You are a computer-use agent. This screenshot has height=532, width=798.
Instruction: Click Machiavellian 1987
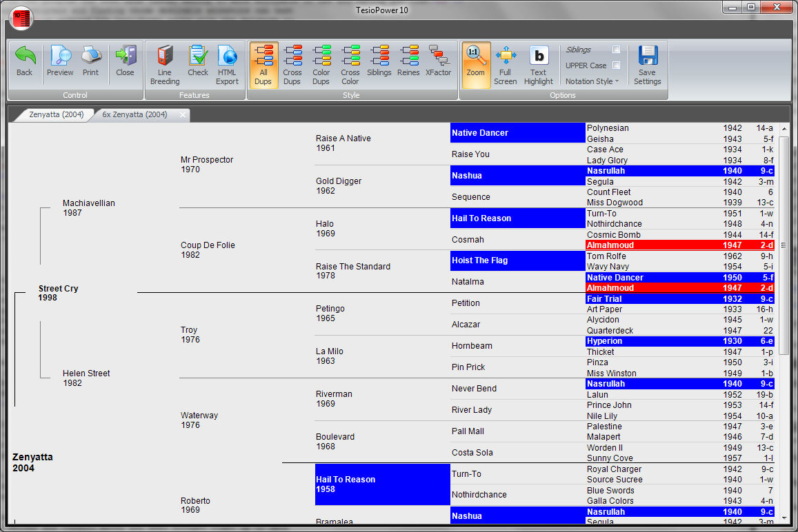pyautogui.click(x=88, y=207)
